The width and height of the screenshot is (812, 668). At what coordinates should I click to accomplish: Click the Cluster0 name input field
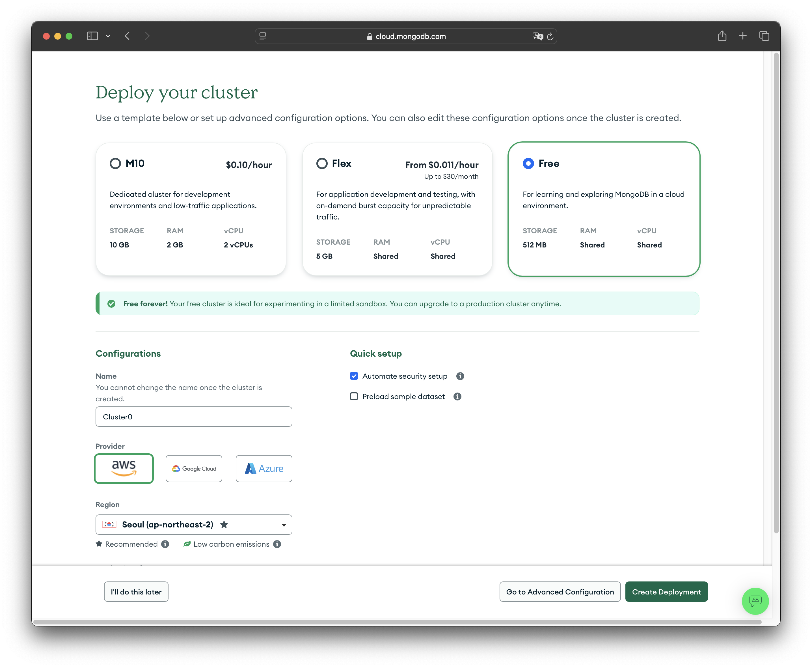pos(193,417)
